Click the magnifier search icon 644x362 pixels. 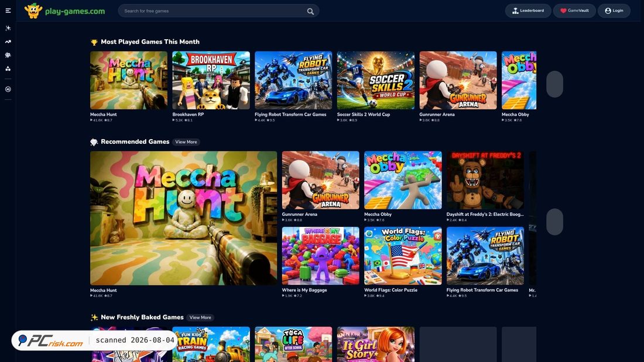[x=310, y=11]
